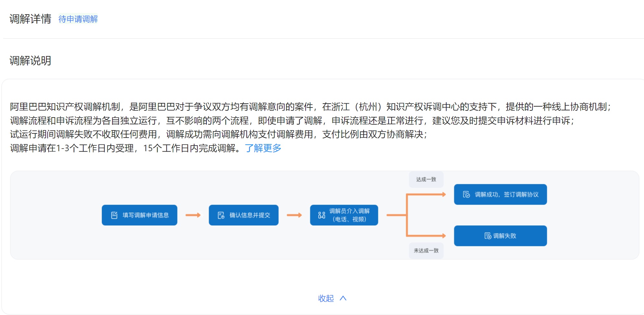Click the people icon in 调解员介入调解 node
Viewport: 644px width, 315px height.
(321, 215)
